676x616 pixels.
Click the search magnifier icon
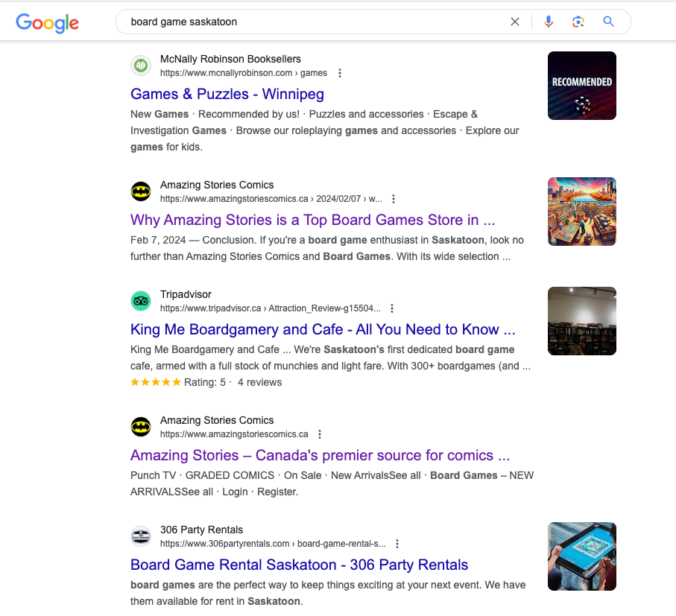(608, 22)
